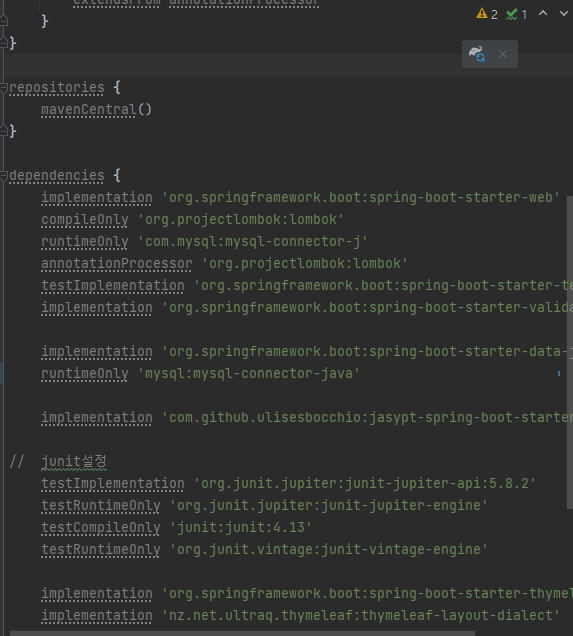Viewport: 573px width, 636px height.
Task: Click the thymeleaf-layout-dialect dependency line
Action: pyautogui.click(x=300, y=615)
